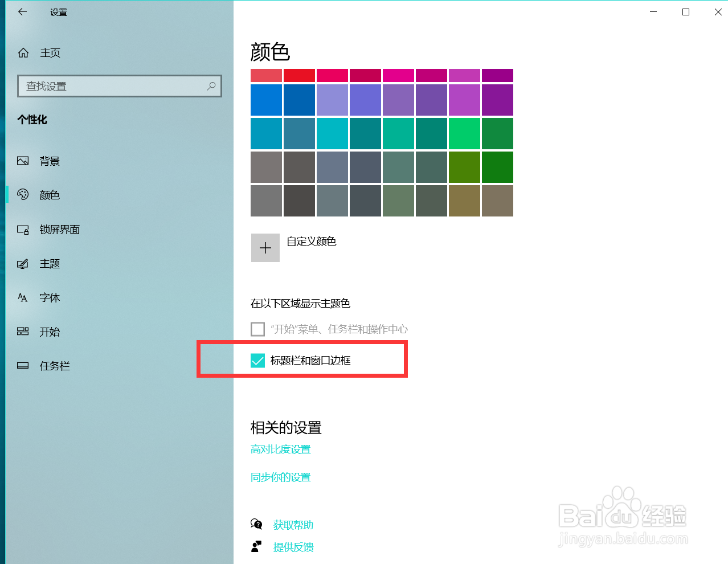728x564 pixels.
Task: Close the Settings window
Action: [x=718, y=12]
